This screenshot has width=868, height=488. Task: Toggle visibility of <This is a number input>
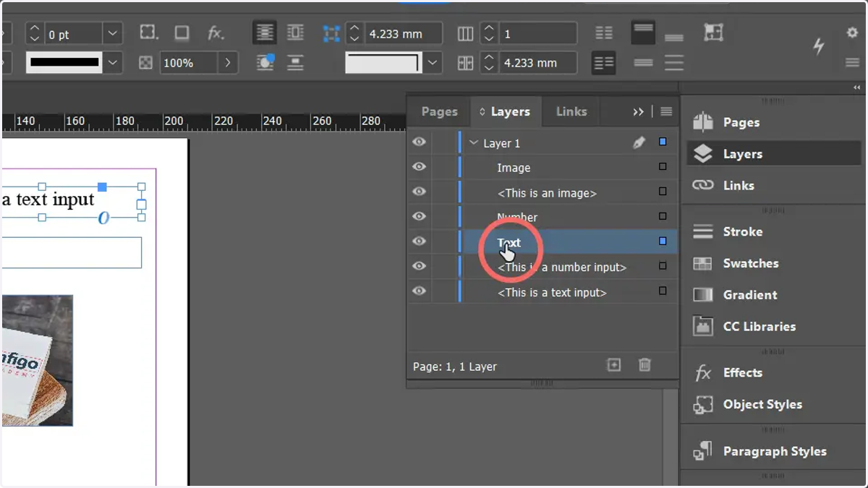coord(419,266)
